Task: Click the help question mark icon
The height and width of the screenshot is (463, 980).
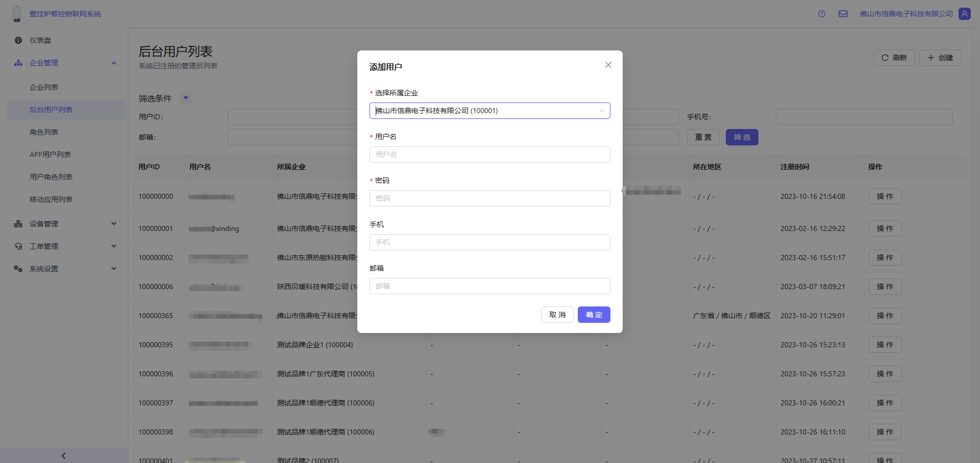Action: coord(821,14)
